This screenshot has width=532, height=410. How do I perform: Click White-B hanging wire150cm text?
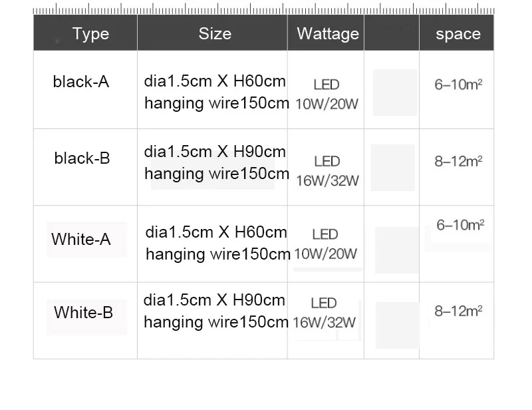coord(216,322)
